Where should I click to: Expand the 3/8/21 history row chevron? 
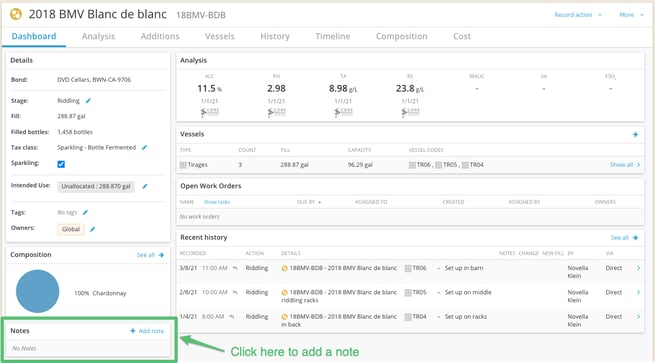(638, 268)
